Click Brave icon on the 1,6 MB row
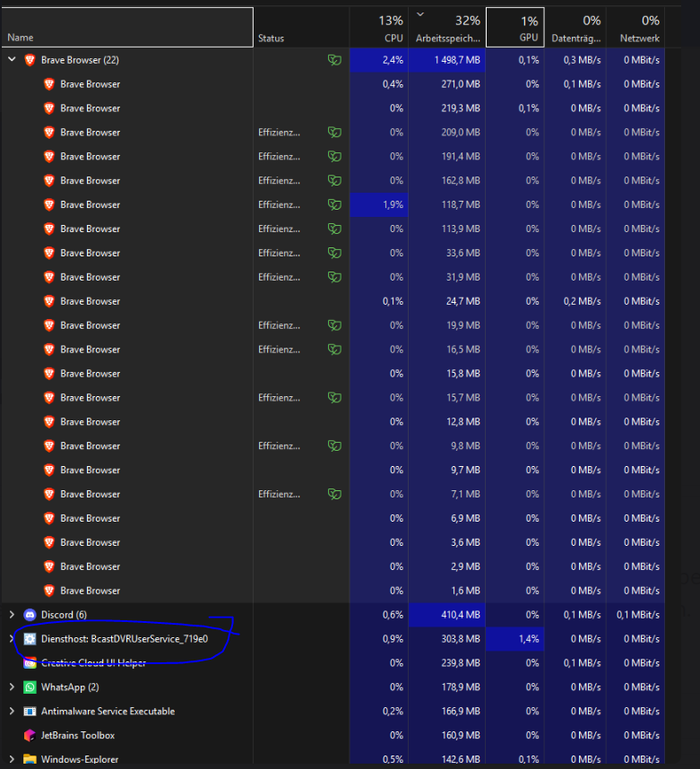 [x=49, y=591]
